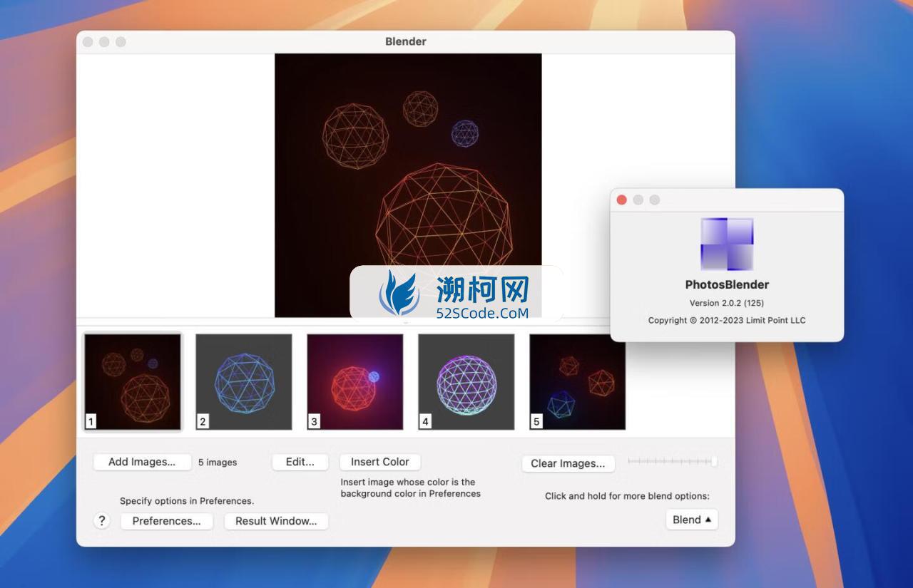The height and width of the screenshot is (588, 913).
Task: Select thumbnail image 5 with three polyhedra
Action: point(578,382)
